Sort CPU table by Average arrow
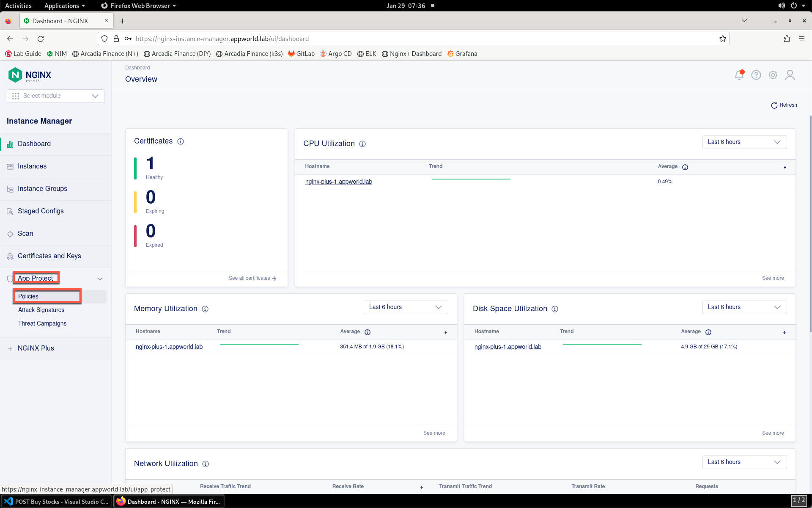Screen dimensions: 812x508 coord(785,167)
